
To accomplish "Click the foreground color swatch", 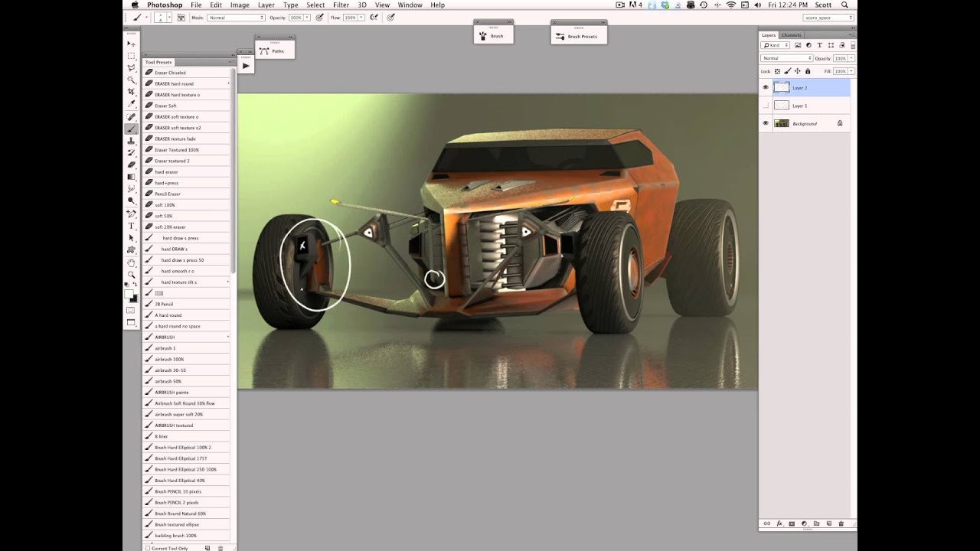I will coord(129,294).
